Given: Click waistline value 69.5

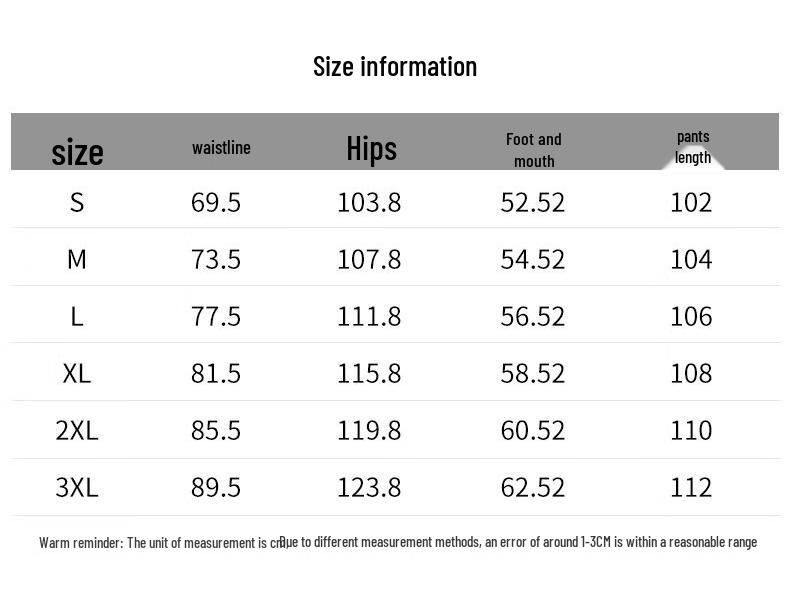Looking at the screenshot, I should pyautogui.click(x=216, y=203).
